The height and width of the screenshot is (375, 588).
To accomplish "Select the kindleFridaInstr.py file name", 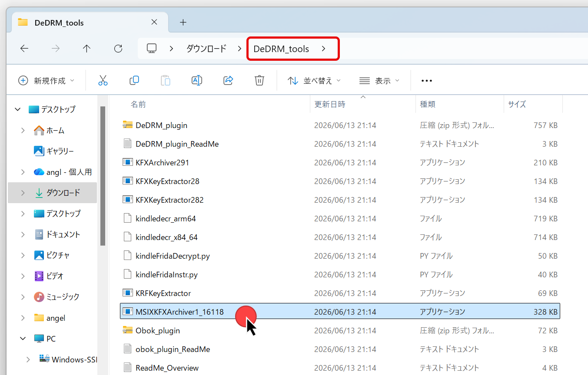I will (x=166, y=274).
